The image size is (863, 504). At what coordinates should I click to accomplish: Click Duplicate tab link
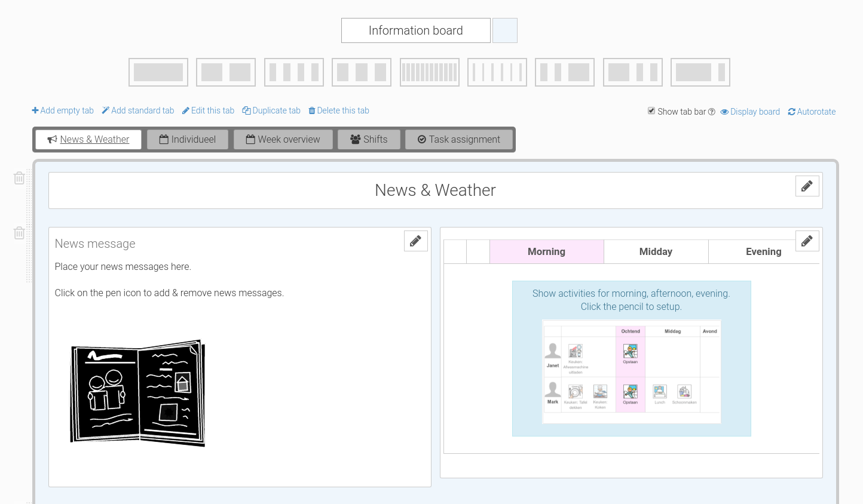click(271, 110)
